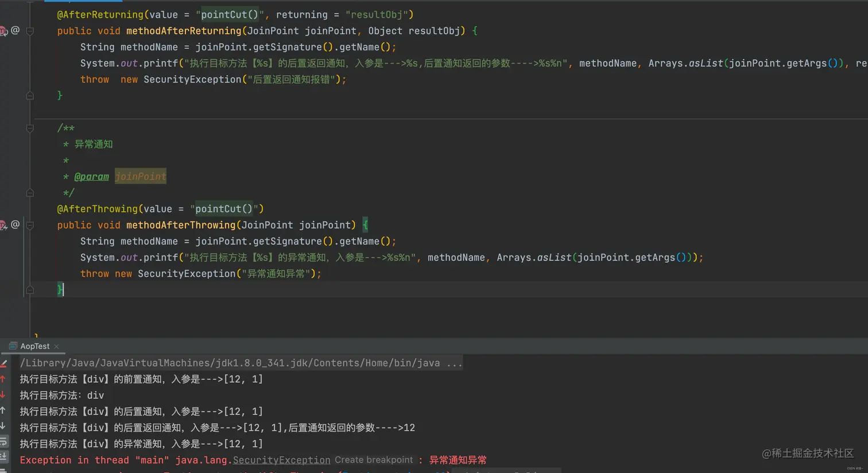Click the red up arrow in Run toolbar
The height and width of the screenshot is (473, 868).
[3, 379]
